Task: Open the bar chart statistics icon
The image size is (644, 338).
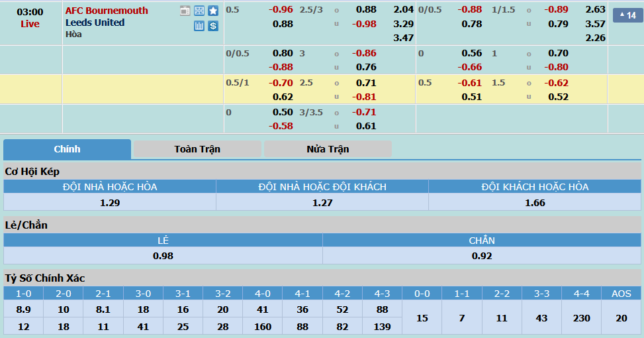Action: [199, 26]
